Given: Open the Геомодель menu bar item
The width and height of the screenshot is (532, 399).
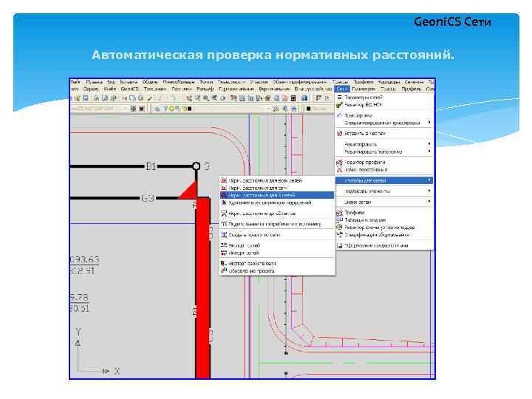Looking at the screenshot, I should 364,89.
